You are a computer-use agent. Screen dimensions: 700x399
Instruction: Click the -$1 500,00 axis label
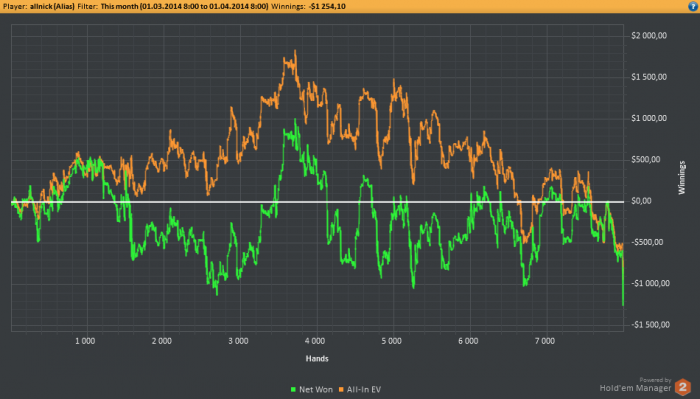click(650, 325)
